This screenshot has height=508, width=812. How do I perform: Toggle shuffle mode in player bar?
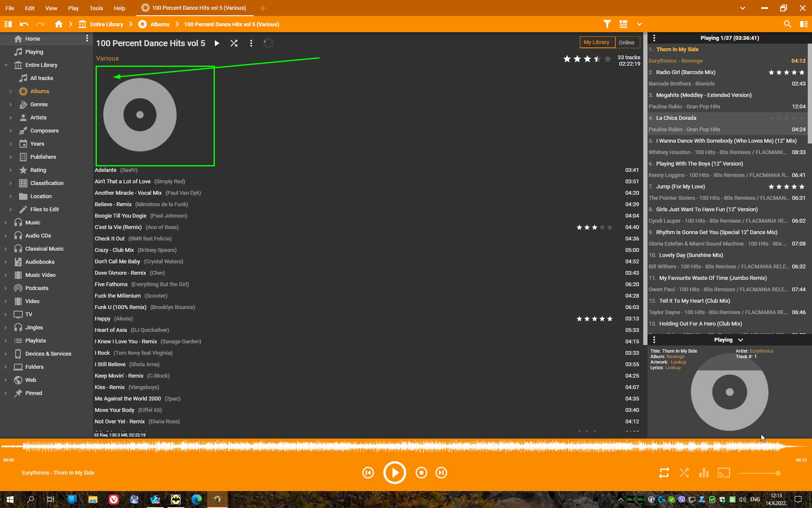(x=684, y=473)
